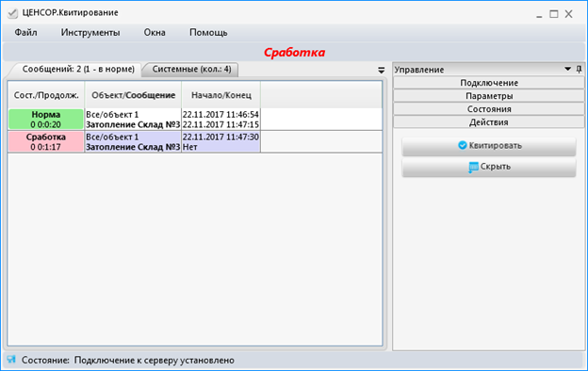Select the pink Сработка status cell
The height and width of the screenshot is (371, 588).
pos(46,141)
